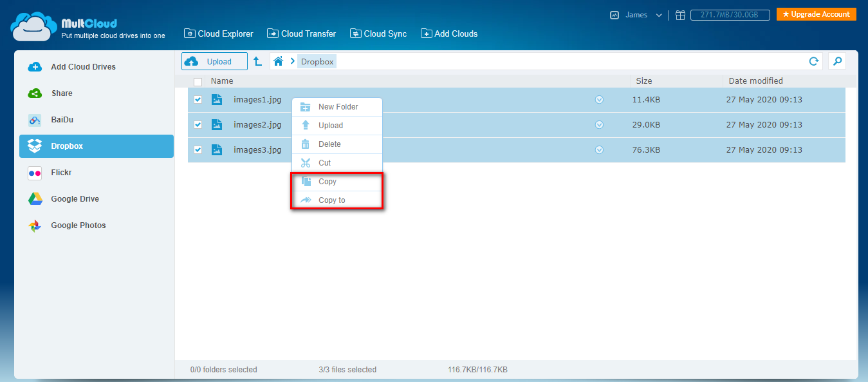Toggle the select-all checkbox in the header
This screenshot has height=382, width=868.
[x=198, y=82]
